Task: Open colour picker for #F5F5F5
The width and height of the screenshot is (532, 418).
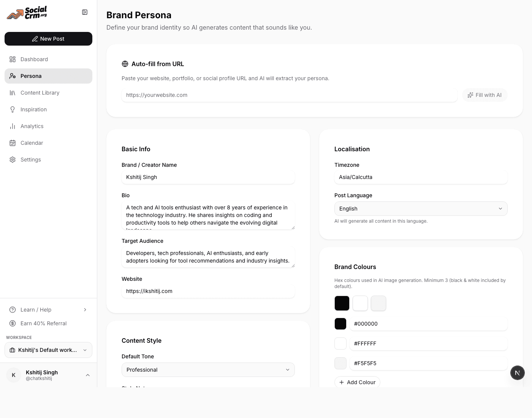Action: [340, 363]
